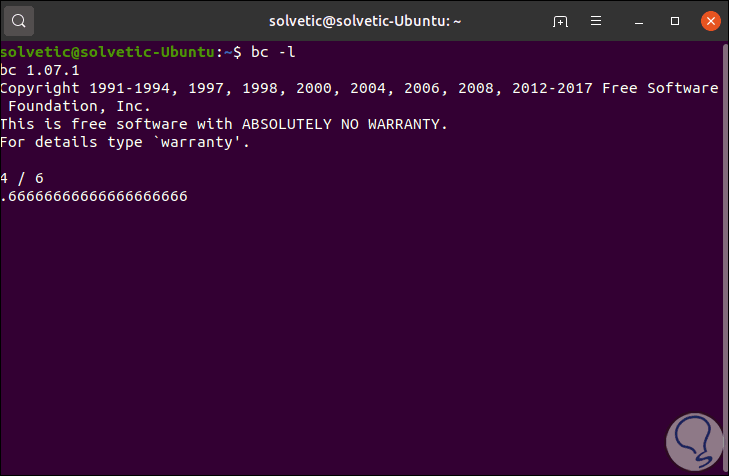Click the green prompt solvetic@solvetic-Ubuntu
The height and width of the screenshot is (476, 729).
coord(107,52)
